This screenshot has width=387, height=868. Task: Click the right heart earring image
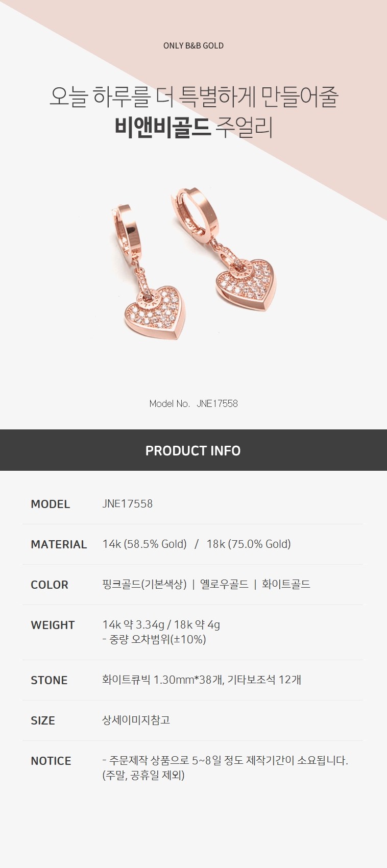(226, 250)
